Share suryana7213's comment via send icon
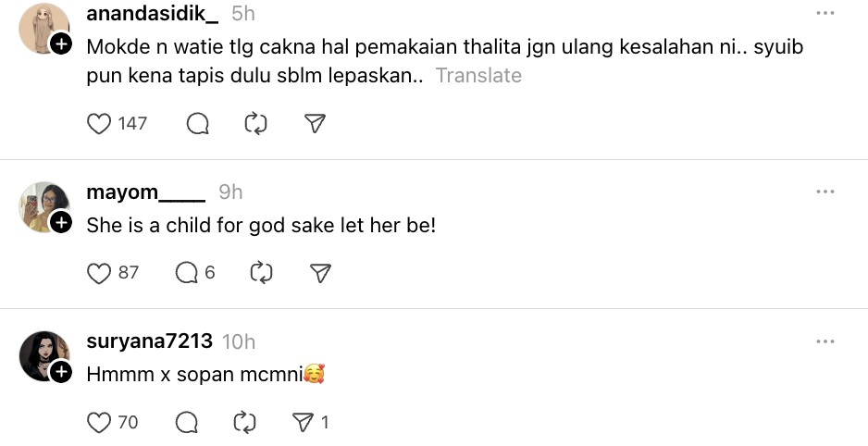 point(304,423)
